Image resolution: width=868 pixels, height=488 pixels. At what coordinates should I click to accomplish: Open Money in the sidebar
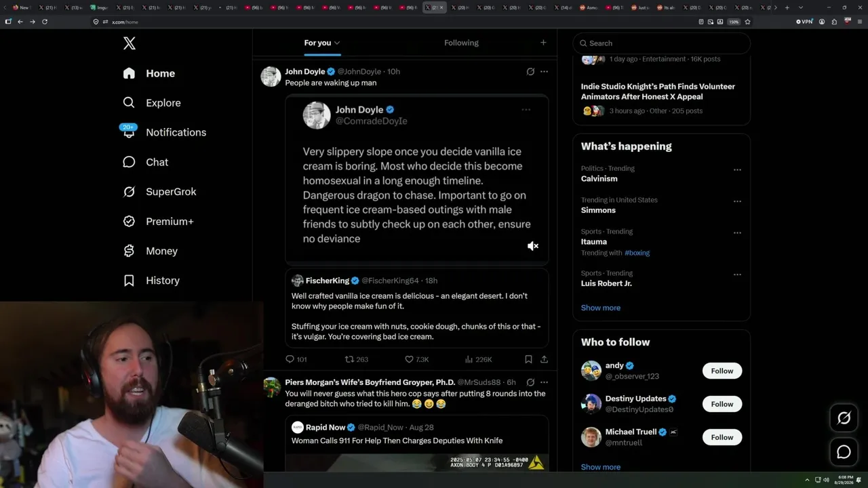150,251
